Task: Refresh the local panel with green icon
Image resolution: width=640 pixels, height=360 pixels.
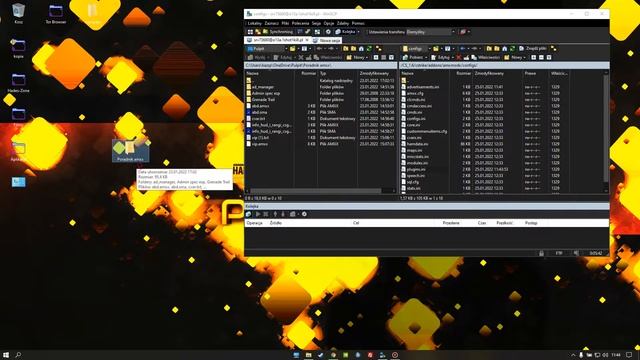Action: [369, 49]
